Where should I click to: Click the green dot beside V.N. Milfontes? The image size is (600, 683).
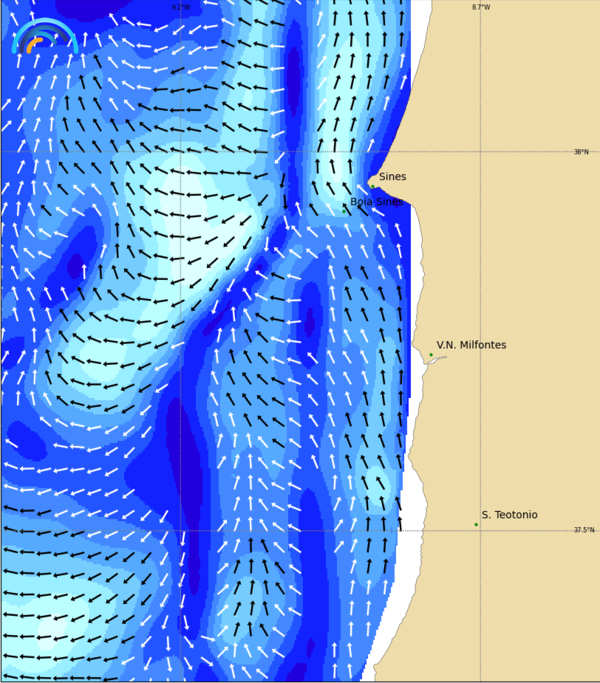pos(431,354)
